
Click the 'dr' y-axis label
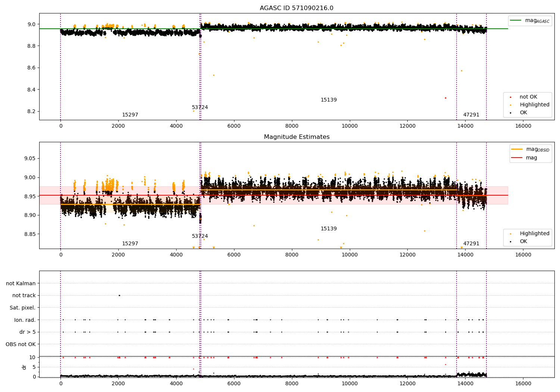tap(24, 367)
